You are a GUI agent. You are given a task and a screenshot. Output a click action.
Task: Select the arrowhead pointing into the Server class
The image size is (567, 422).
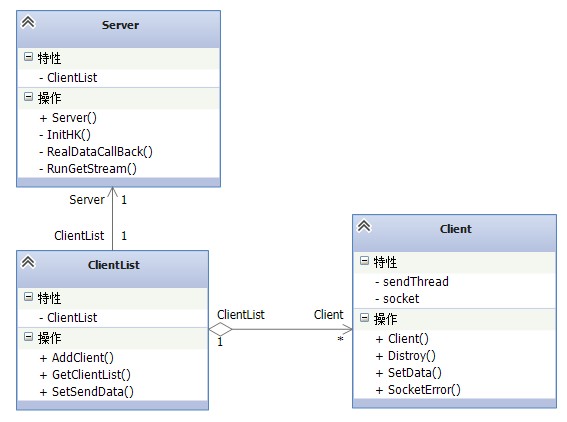click(x=112, y=192)
